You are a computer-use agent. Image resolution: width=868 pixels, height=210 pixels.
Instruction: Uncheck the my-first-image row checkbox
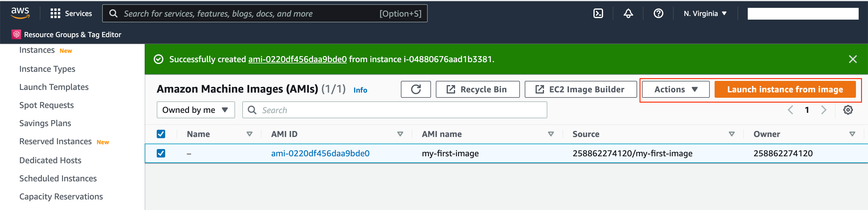tap(161, 153)
